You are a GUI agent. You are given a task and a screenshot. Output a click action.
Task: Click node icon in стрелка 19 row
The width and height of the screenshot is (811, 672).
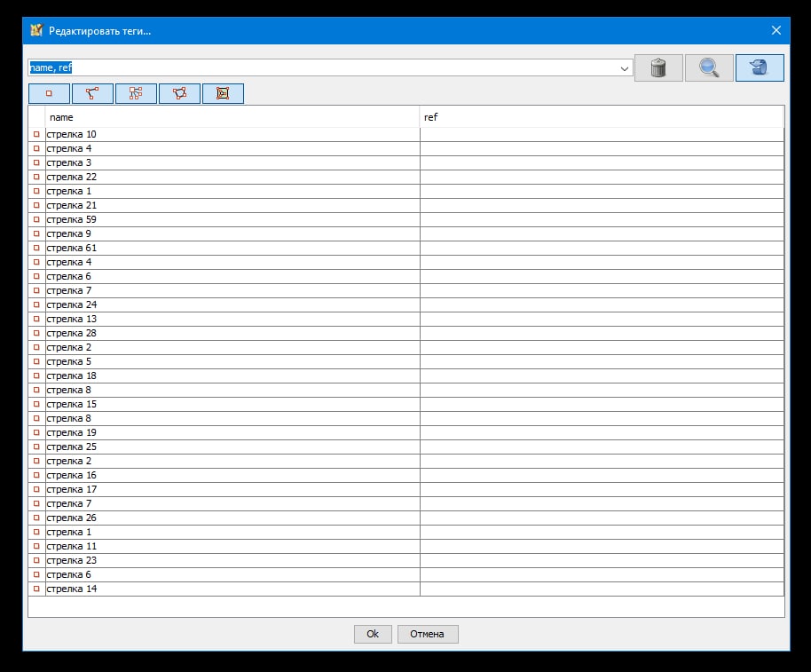tap(36, 432)
